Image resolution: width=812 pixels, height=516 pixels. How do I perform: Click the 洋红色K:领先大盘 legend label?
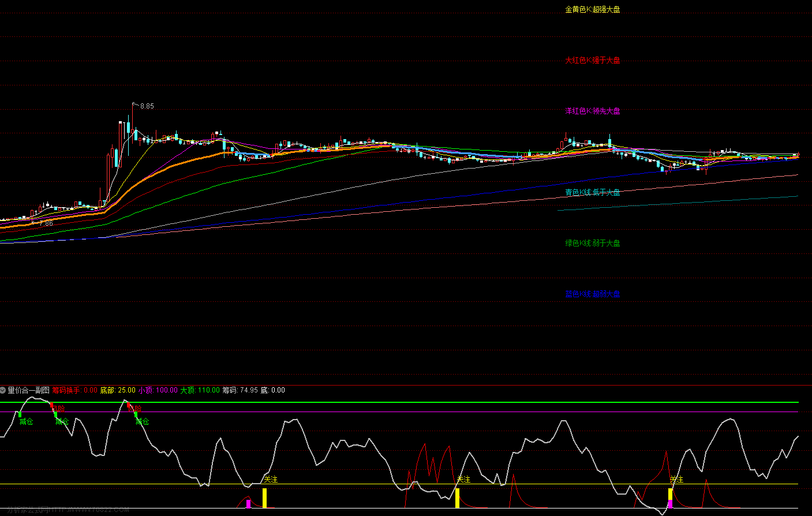point(593,111)
